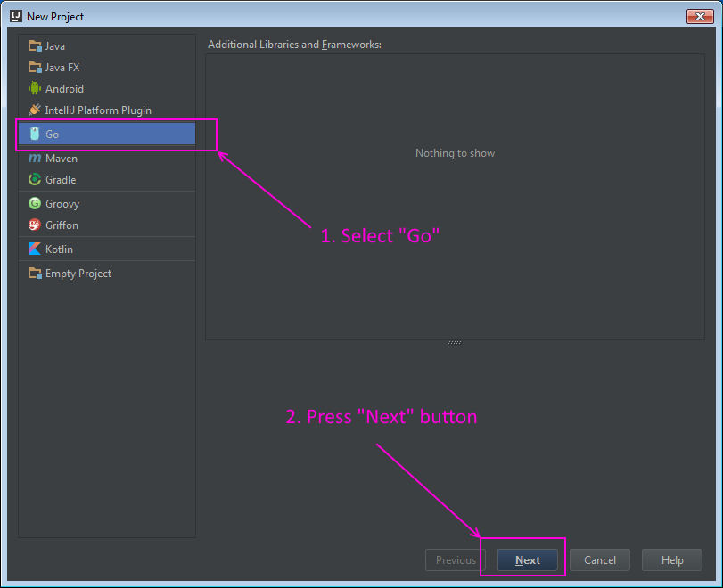Close the New Project dialog
723x588 pixels.
click(700, 17)
